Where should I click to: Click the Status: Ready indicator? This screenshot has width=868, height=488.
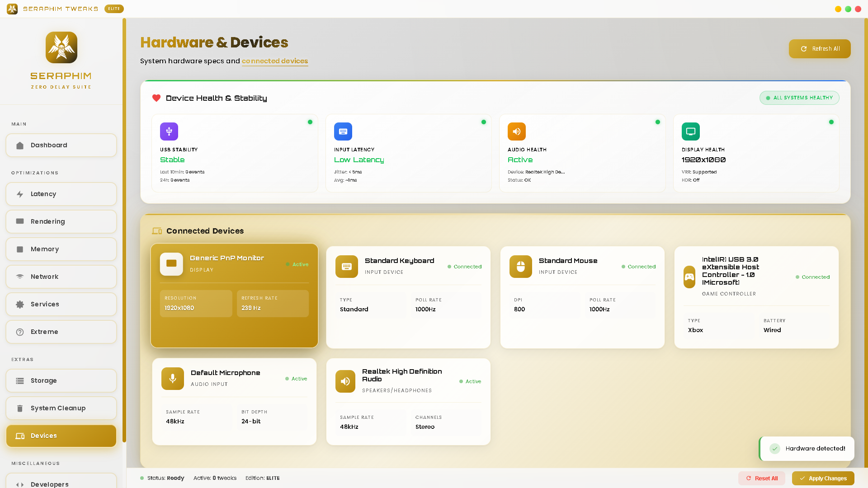pos(162,478)
